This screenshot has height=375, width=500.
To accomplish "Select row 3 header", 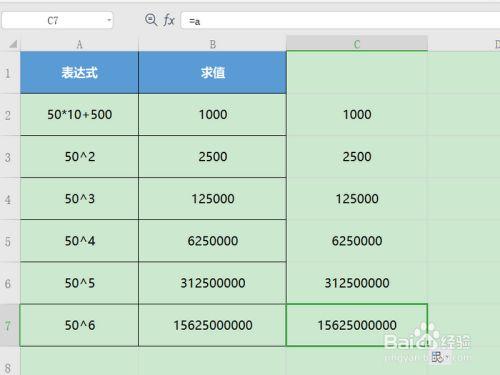I will point(9,157).
